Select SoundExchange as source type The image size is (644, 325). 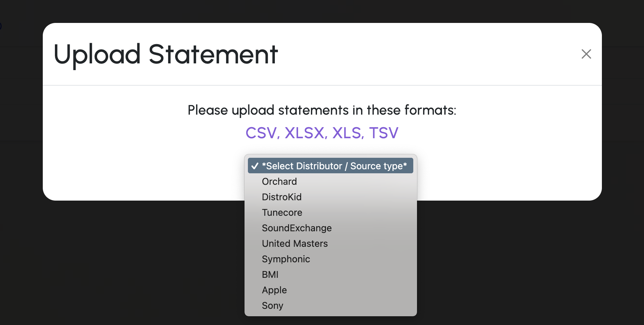click(x=330, y=228)
